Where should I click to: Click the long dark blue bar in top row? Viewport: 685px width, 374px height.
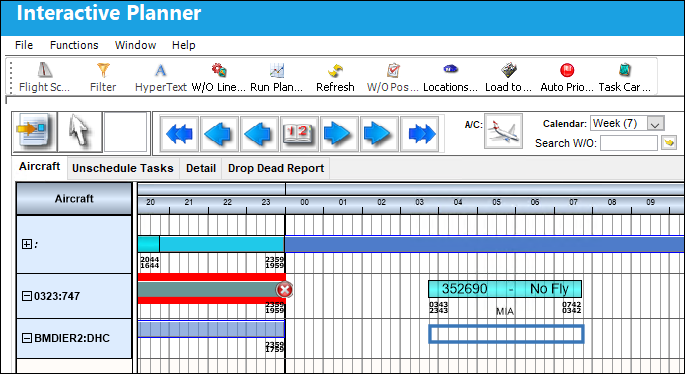tap(484, 244)
